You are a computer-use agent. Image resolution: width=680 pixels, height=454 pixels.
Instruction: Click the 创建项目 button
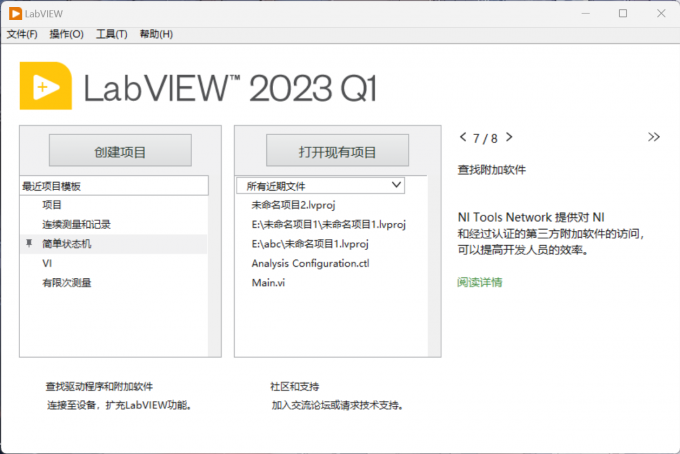click(120, 150)
